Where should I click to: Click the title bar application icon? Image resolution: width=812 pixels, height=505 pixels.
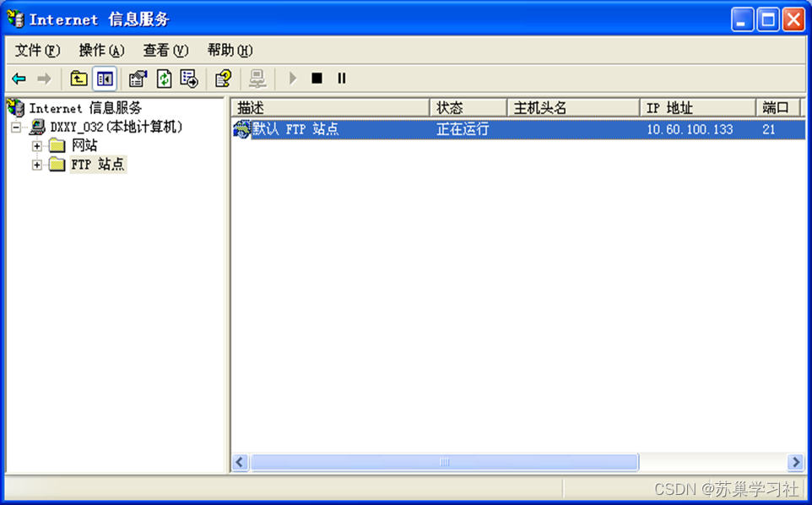pyautogui.click(x=15, y=19)
